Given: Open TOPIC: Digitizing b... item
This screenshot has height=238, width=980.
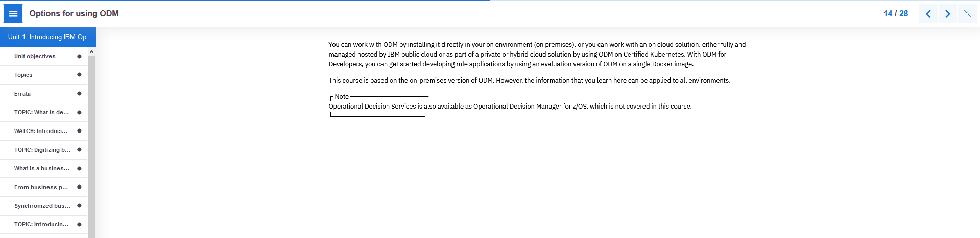Looking at the screenshot, I should 44,150.
